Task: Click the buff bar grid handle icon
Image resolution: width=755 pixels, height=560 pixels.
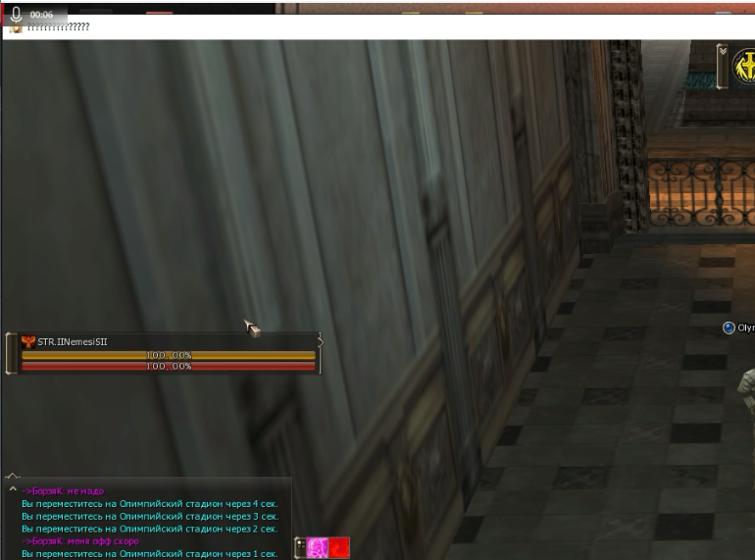Action: [300, 547]
